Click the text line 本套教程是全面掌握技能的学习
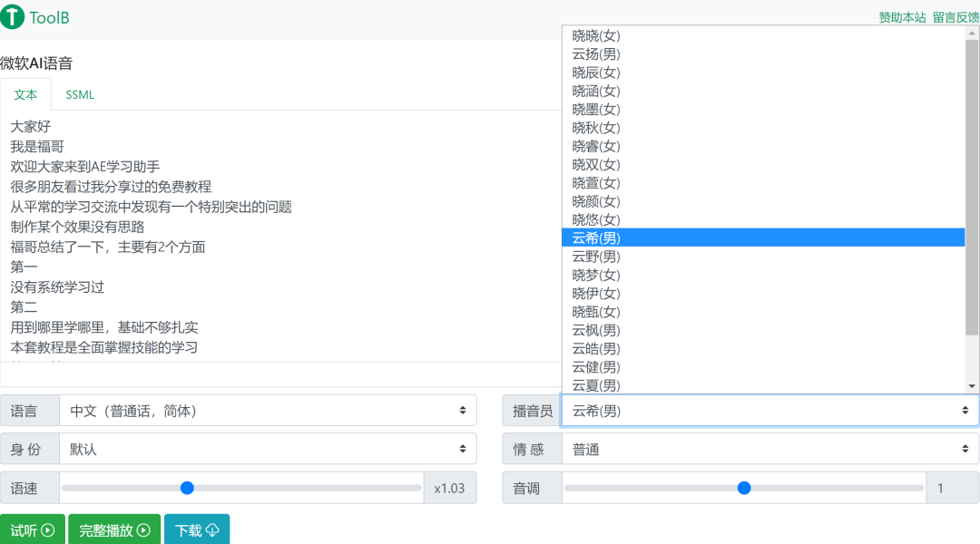This screenshot has height=544, width=980. click(x=103, y=347)
